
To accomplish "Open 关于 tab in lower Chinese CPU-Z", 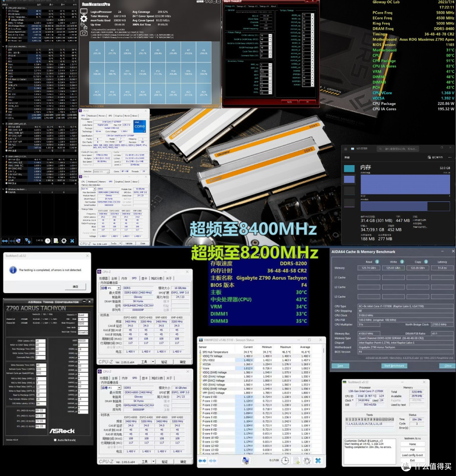I will coord(169,378).
